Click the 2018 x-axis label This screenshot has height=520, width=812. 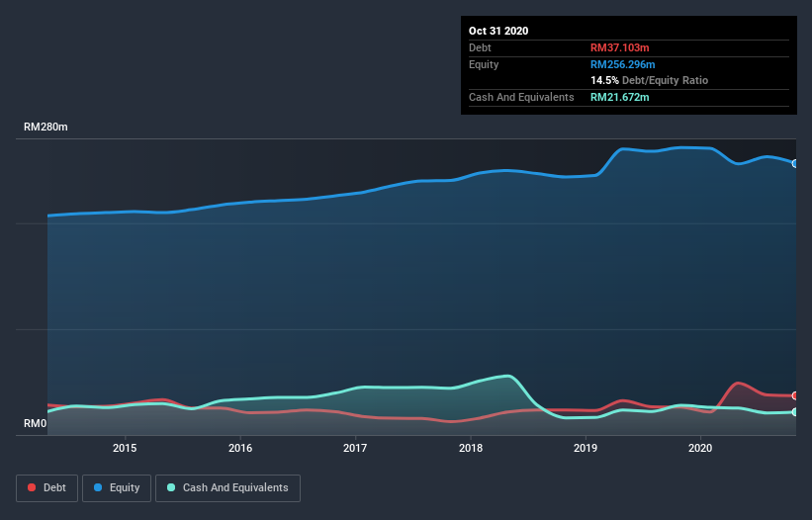pyautogui.click(x=471, y=448)
